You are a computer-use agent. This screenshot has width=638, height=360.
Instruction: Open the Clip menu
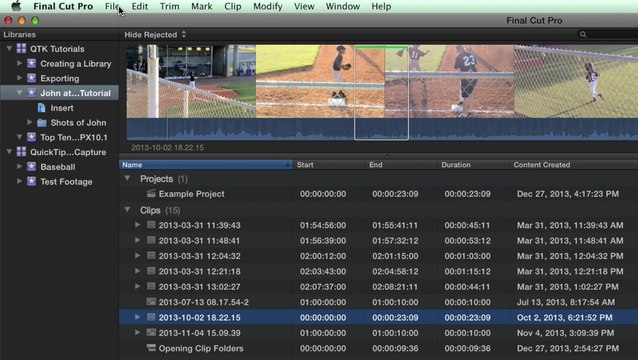(x=233, y=6)
